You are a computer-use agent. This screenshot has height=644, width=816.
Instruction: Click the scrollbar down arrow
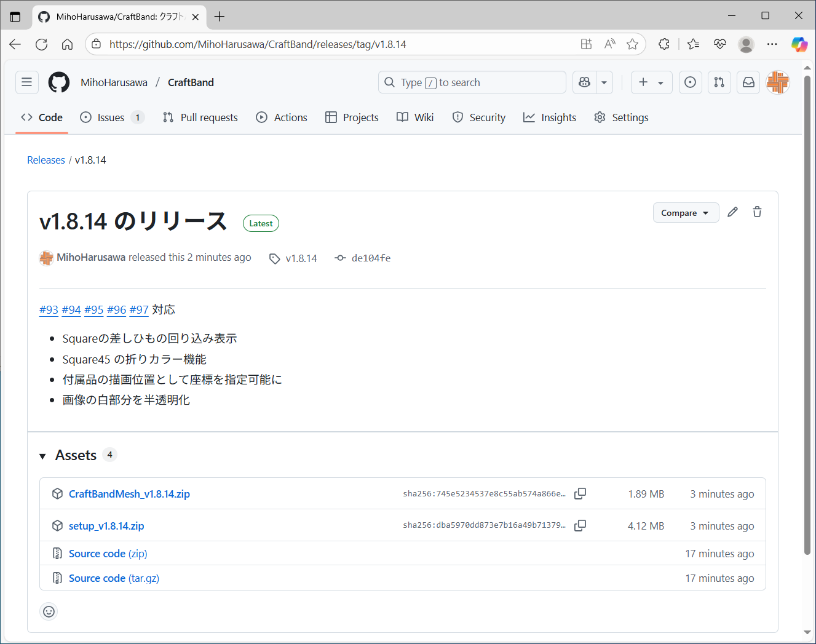807,632
